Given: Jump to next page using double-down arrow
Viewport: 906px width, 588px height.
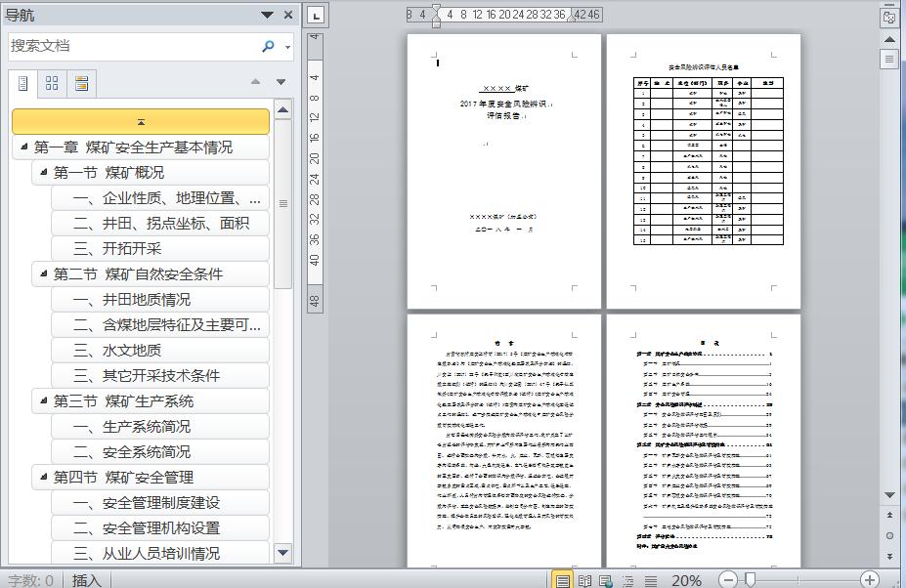Looking at the screenshot, I should point(889,556).
